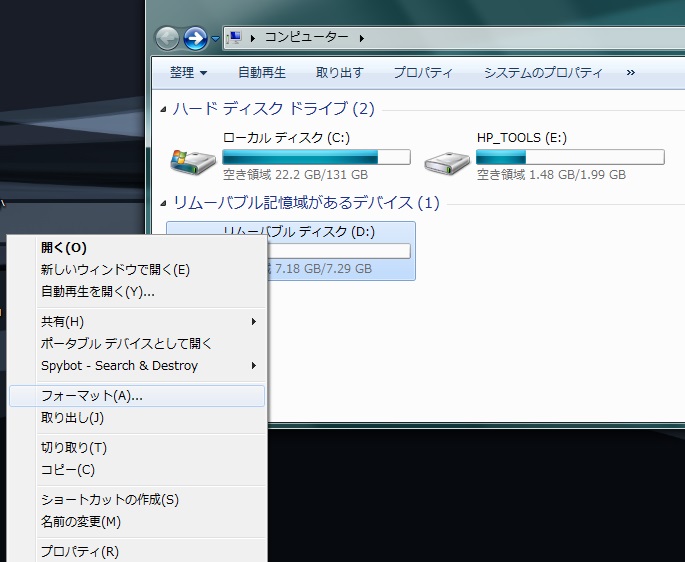This screenshot has width=685, height=562.
Task: Click the 7.18 GB/7.29 GB free space text
Action: point(323,268)
